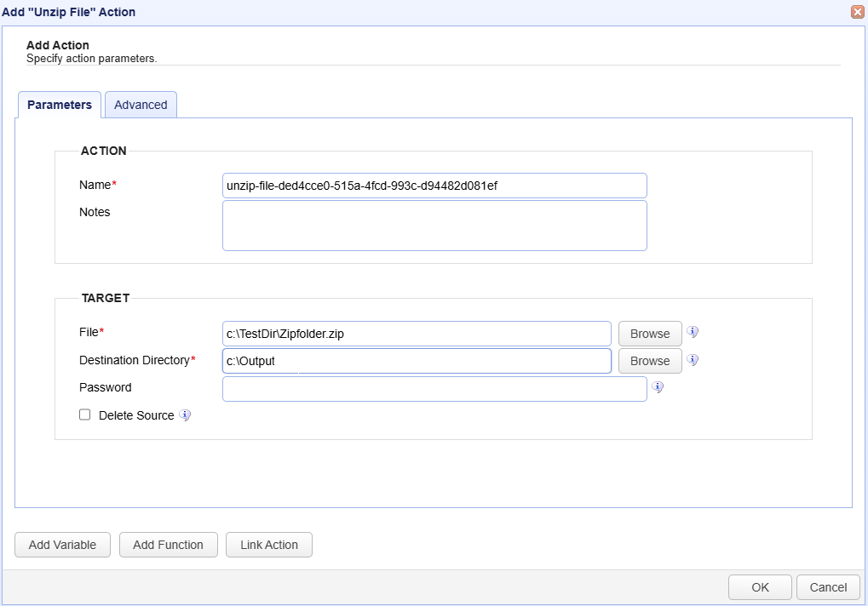Confirm the action with OK

pyautogui.click(x=760, y=587)
